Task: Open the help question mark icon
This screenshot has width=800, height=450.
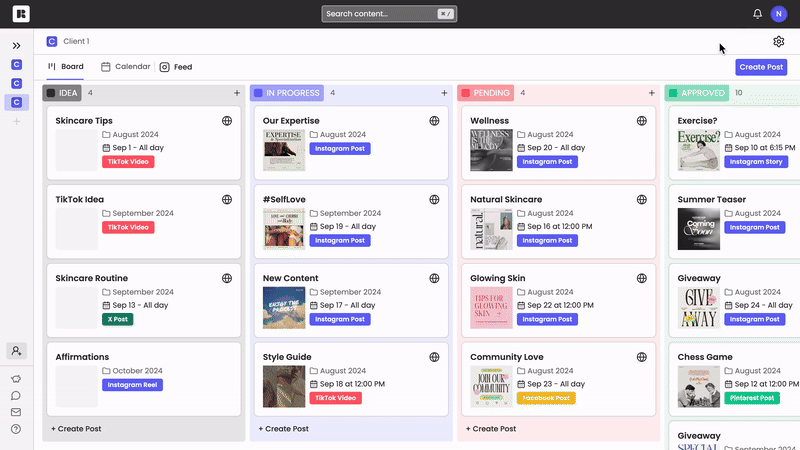Action: [16, 429]
